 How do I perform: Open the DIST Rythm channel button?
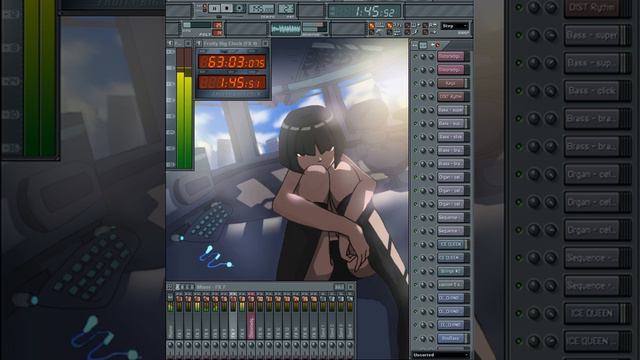click(451, 97)
